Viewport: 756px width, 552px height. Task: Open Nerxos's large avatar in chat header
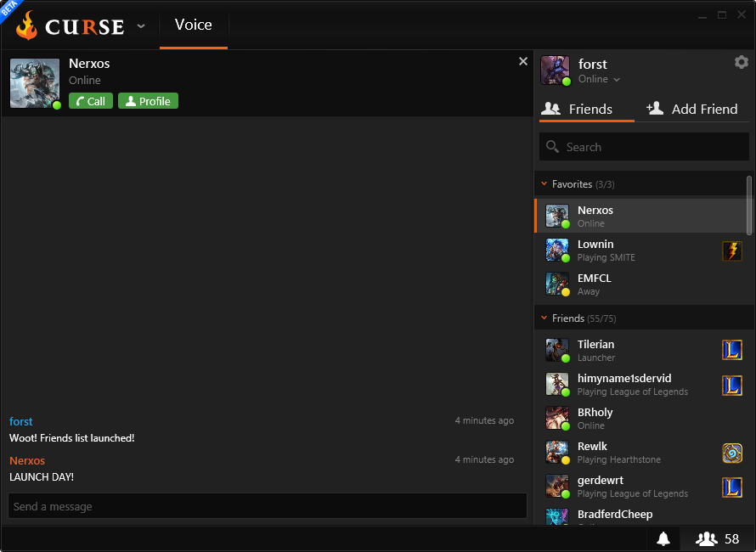pyautogui.click(x=35, y=83)
